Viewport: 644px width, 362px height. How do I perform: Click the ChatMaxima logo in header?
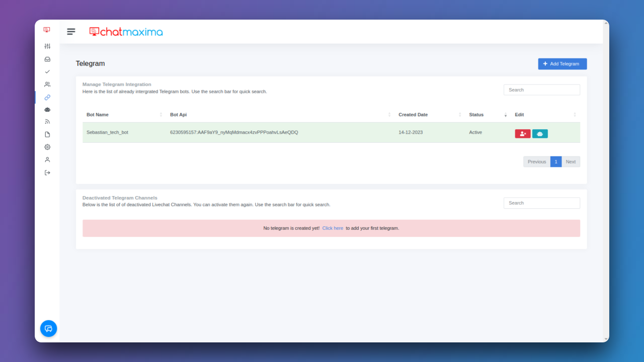[x=126, y=32]
